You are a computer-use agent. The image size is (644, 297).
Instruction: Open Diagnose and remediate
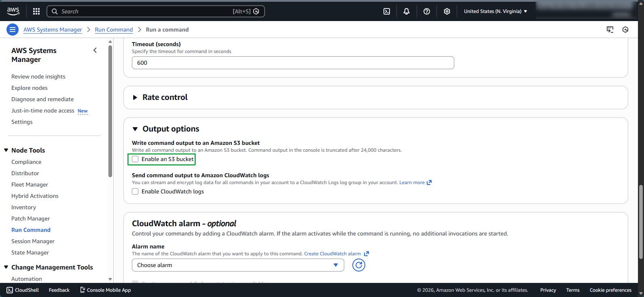(x=42, y=99)
